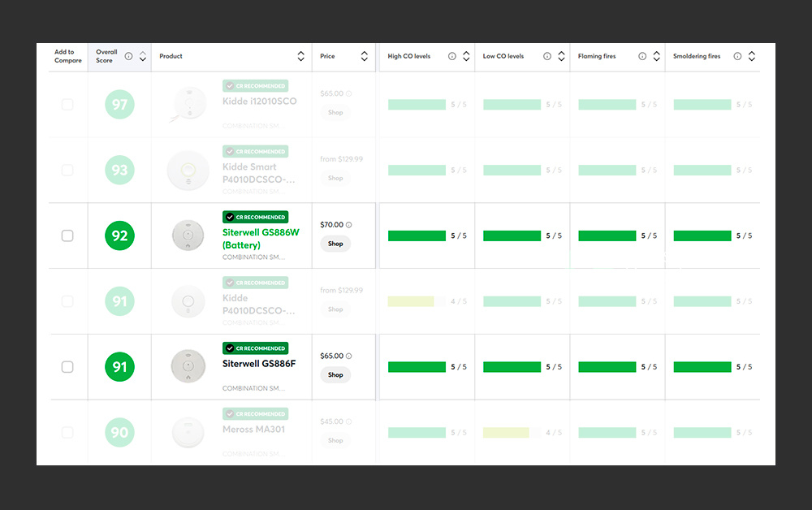This screenshot has height=510, width=812.
Task: Click the Low CO levels header label
Action: click(x=503, y=56)
